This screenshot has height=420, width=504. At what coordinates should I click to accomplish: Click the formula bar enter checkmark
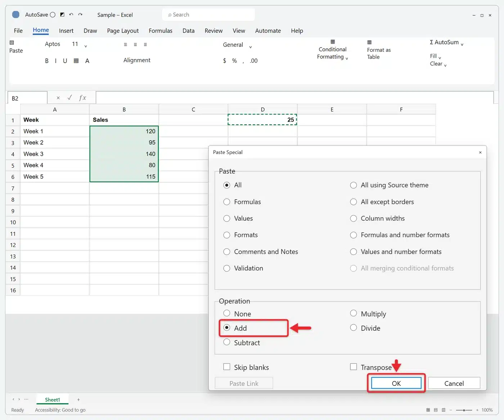(x=70, y=98)
